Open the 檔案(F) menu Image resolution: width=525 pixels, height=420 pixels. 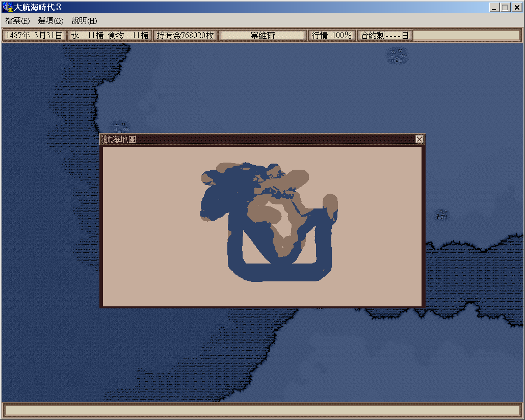pos(18,21)
